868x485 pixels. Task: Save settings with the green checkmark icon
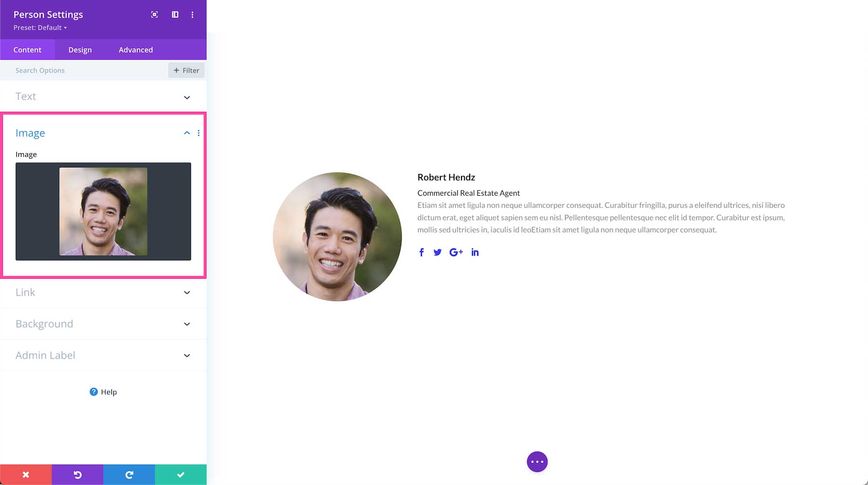click(x=180, y=474)
